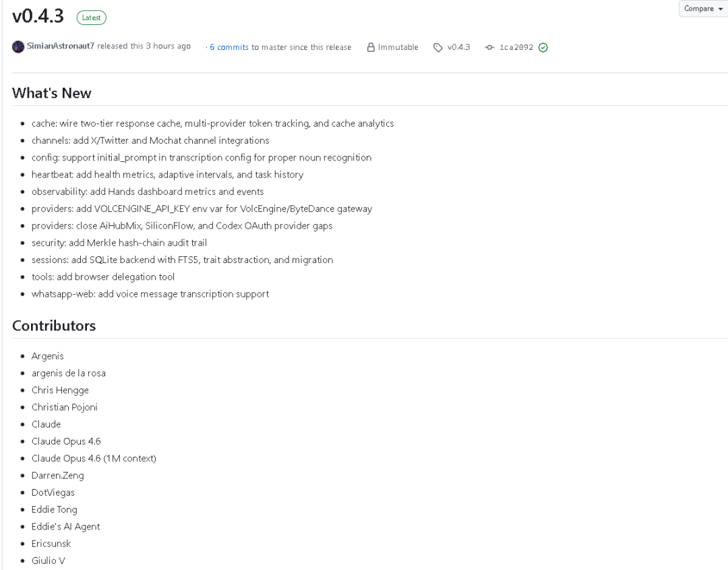This screenshot has width=728, height=570.
Task: Click contributor Eddie's AI Agent
Action: [x=66, y=526]
